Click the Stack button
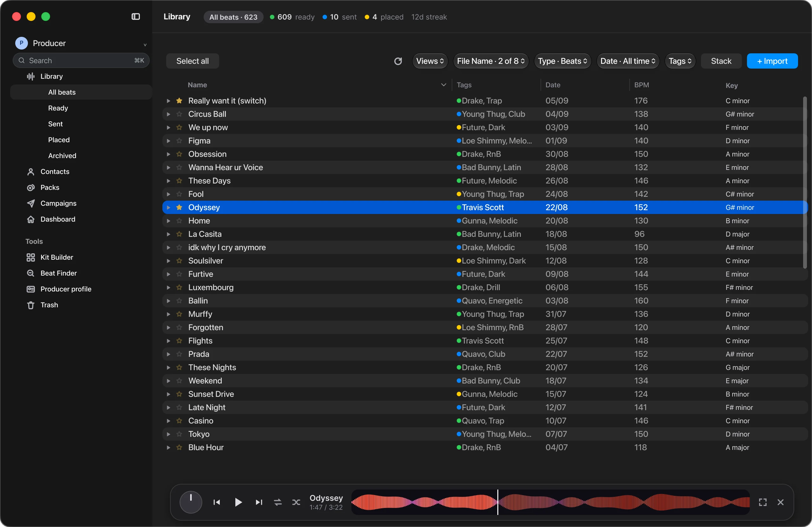This screenshot has height=527, width=812. 721,61
